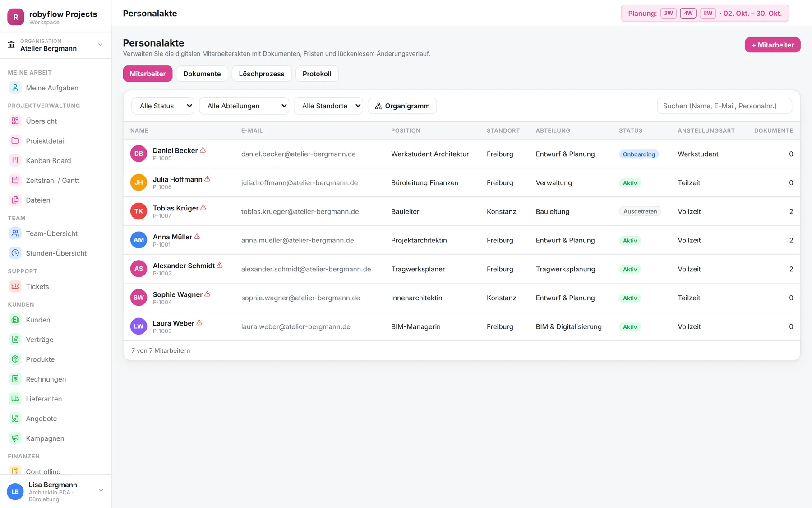Click the JH avatar for Julia Hoffmann
The height and width of the screenshot is (508, 812).
(138, 182)
